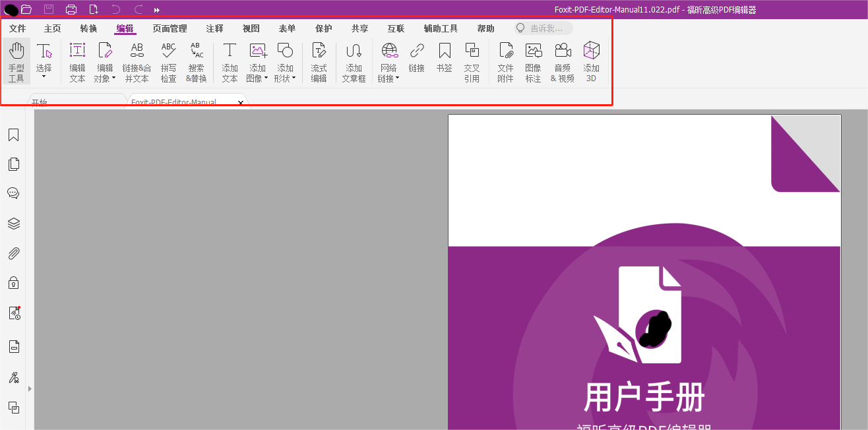Switch to the Connect (互联) tab
The image size is (868, 430).
pos(396,28)
